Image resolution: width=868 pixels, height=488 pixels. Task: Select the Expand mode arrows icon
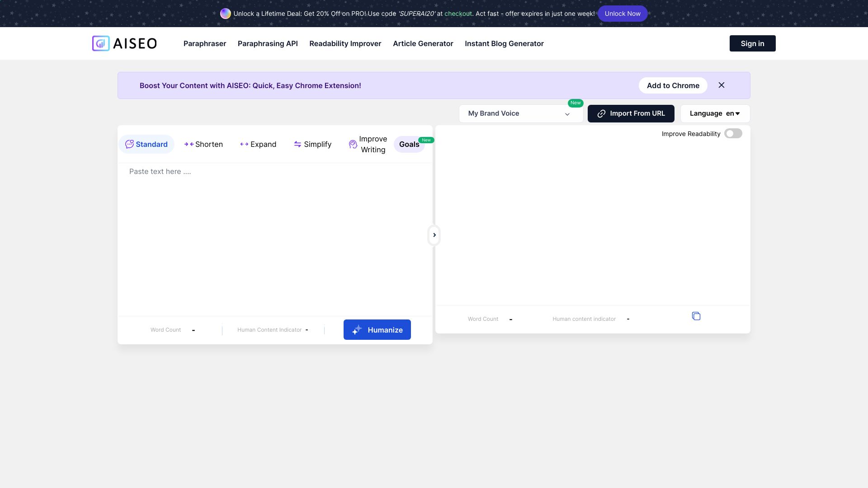click(244, 144)
